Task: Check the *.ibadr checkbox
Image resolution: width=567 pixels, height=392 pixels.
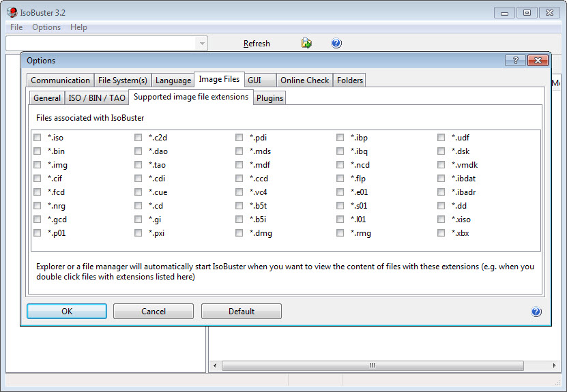Action: [441, 192]
